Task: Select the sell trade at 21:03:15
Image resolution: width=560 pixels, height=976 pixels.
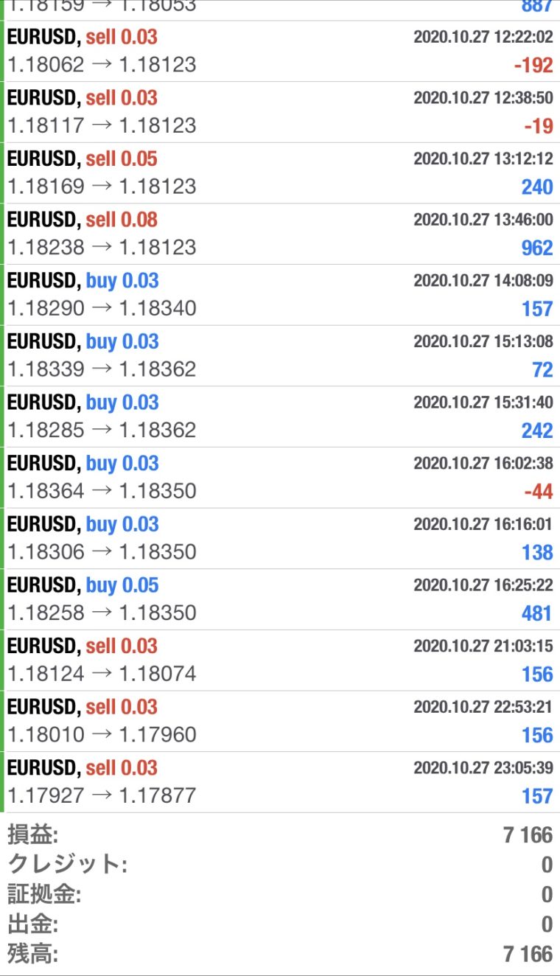Action: [280, 660]
